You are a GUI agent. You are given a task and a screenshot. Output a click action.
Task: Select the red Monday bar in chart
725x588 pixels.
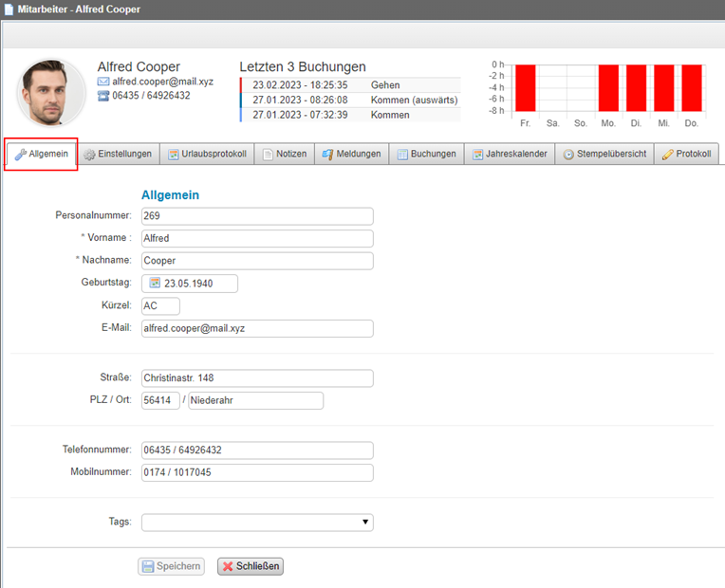pyautogui.click(x=608, y=89)
